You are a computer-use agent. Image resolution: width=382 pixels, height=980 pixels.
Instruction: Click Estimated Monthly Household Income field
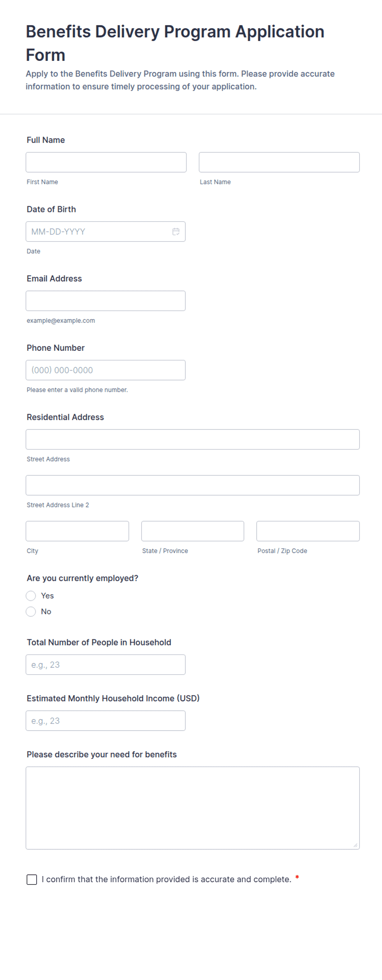(x=106, y=721)
